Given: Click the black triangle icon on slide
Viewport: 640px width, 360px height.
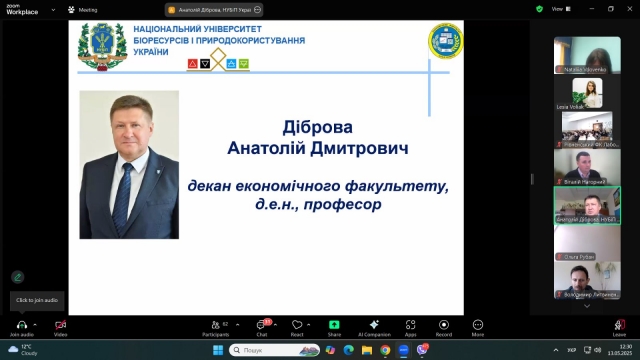Looking at the screenshot, I should pos(205,63).
